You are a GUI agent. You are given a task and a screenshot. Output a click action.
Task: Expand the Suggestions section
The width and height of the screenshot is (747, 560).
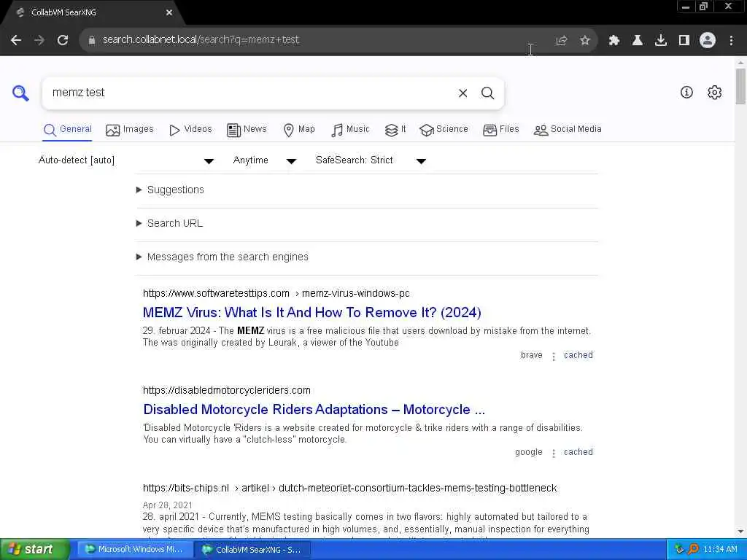click(171, 190)
